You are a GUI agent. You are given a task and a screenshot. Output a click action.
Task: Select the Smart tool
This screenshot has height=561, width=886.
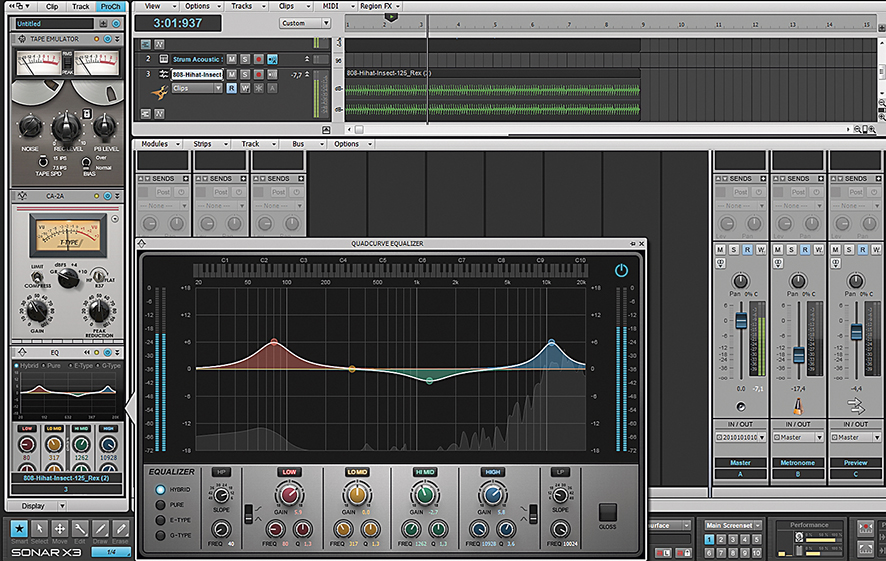point(19,529)
